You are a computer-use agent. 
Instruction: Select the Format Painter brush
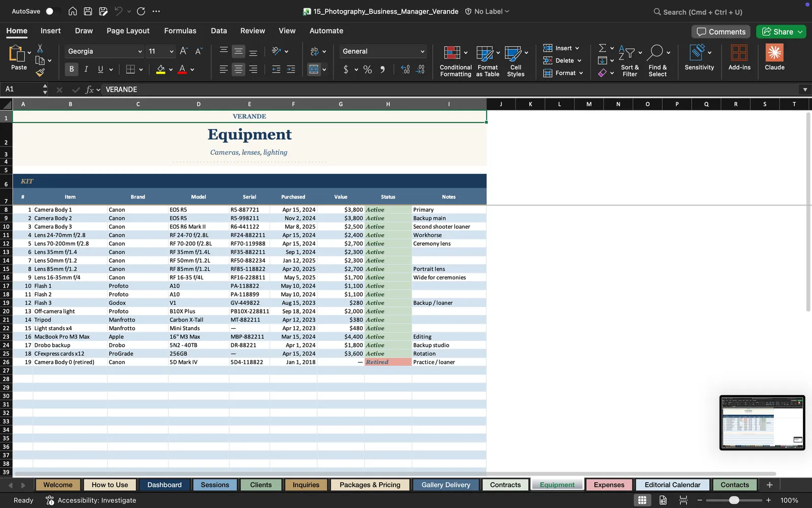40,73
